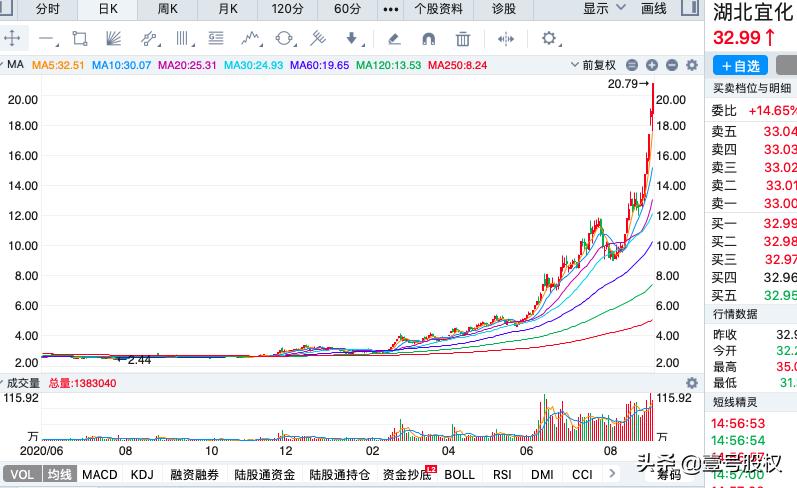The width and height of the screenshot is (797, 488).
Task: Switch to the 周K tab
Action: click(x=168, y=9)
